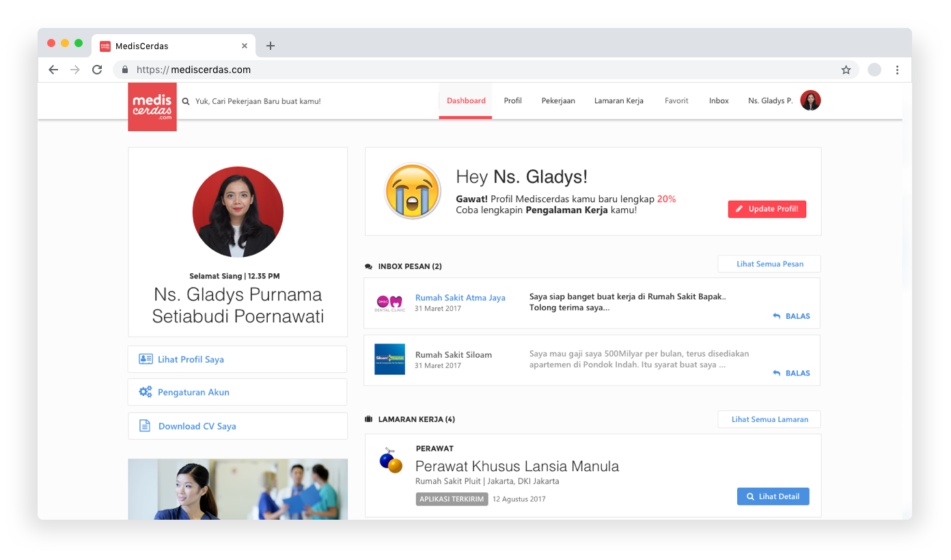Open the Pekerjaan tab

[558, 100]
